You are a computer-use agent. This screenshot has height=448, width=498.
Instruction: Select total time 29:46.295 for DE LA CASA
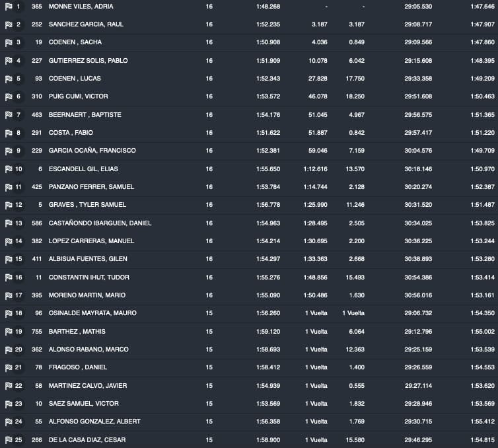click(418, 440)
